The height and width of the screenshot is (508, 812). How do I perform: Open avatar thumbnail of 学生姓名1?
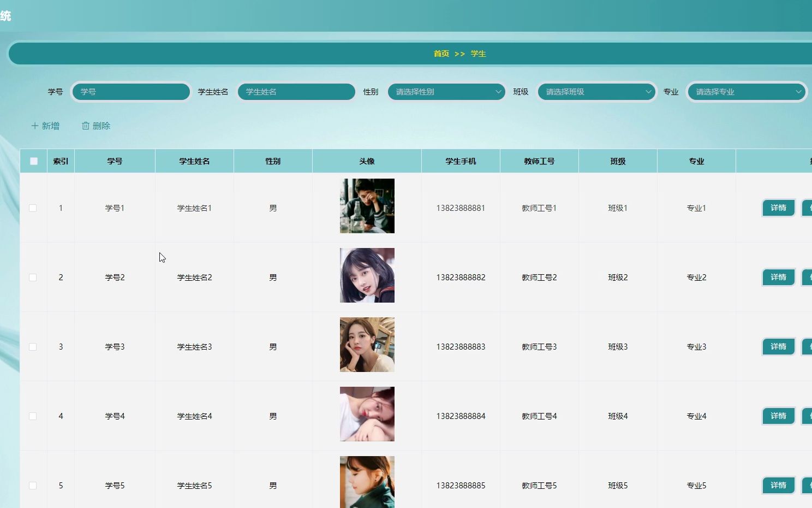click(367, 206)
